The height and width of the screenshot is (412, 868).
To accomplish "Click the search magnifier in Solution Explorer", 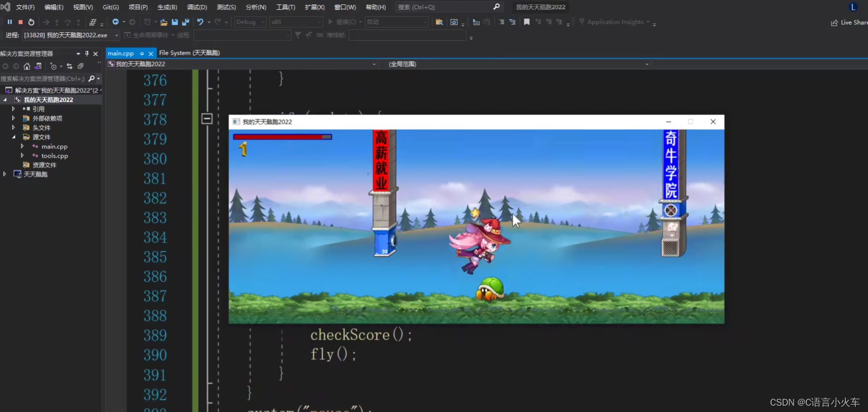I will [92, 78].
